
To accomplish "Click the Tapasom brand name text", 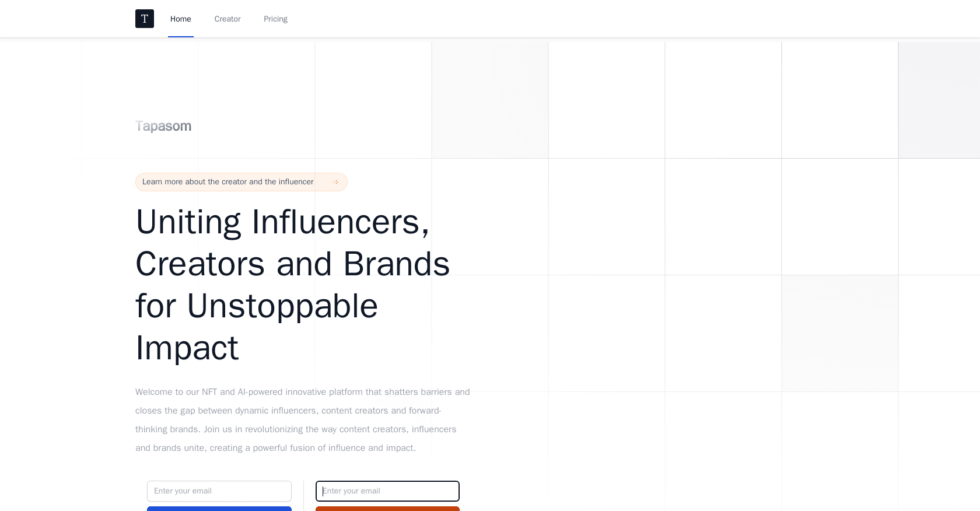I will click(x=163, y=126).
